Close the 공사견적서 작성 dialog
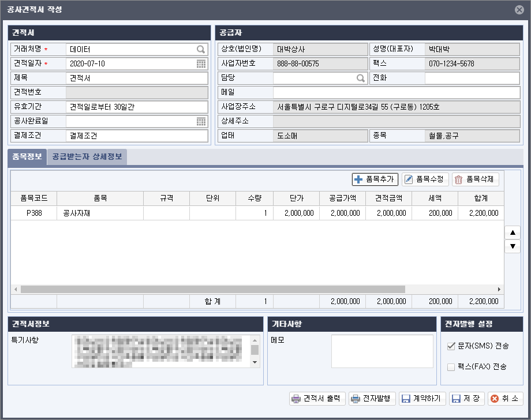Screen dimensions: 531x420 519,9
